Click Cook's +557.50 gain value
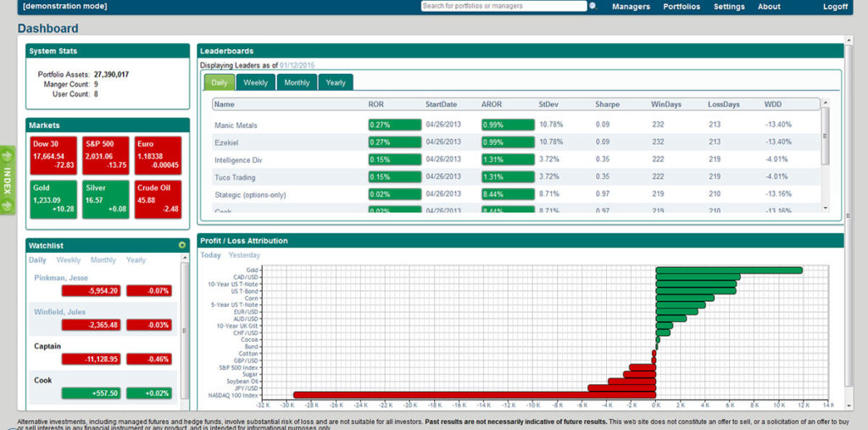The height and width of the screenshot is (430, 868). (91, 394)
